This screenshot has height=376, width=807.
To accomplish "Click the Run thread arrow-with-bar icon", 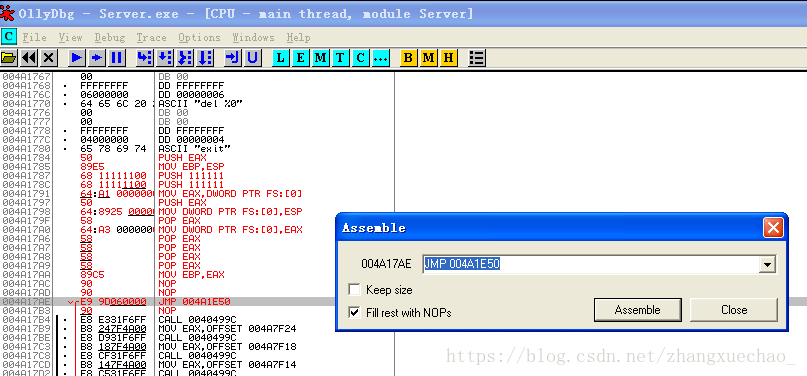I will (97, 58).
